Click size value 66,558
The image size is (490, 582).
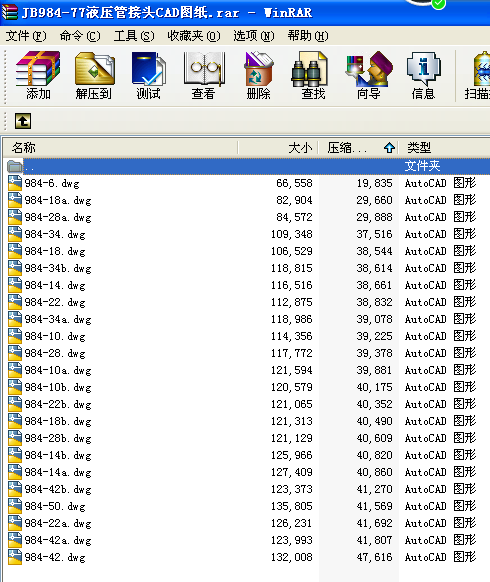(294, 183)
